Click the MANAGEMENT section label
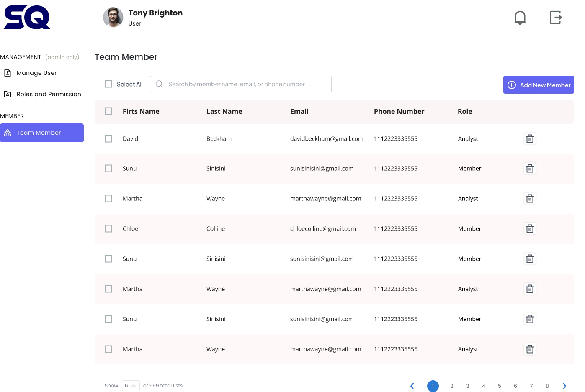 21,57
